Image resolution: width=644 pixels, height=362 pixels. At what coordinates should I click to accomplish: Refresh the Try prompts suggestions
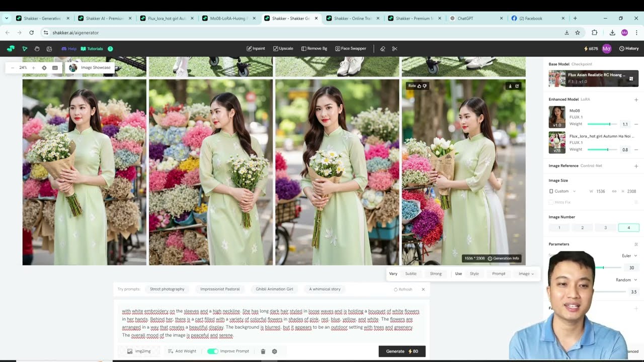point(403,289)
